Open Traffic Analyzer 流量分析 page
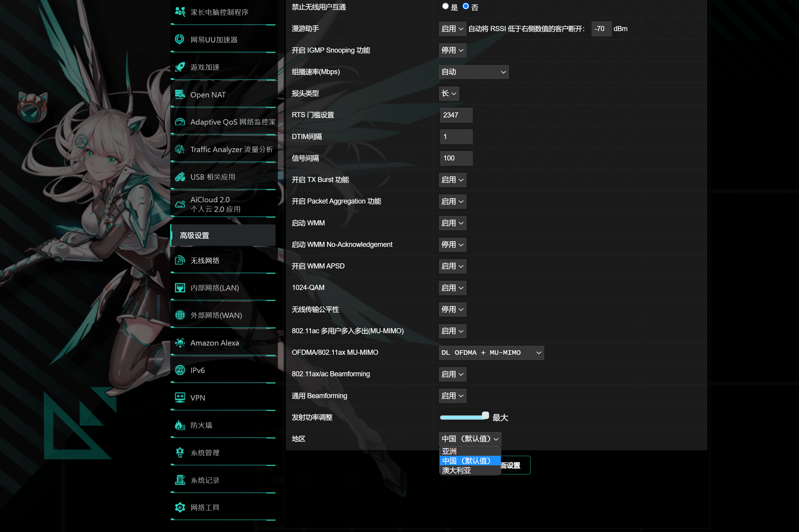The image size is (799, 532). (x=223, y=149)
